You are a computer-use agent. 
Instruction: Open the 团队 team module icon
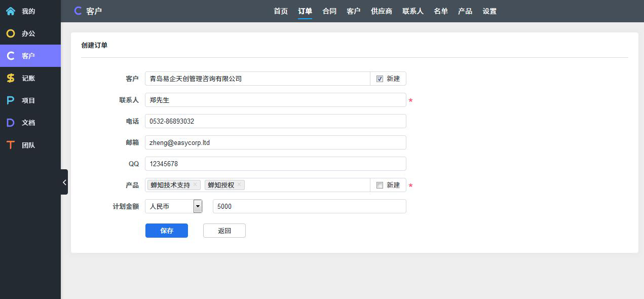point(11,145)
